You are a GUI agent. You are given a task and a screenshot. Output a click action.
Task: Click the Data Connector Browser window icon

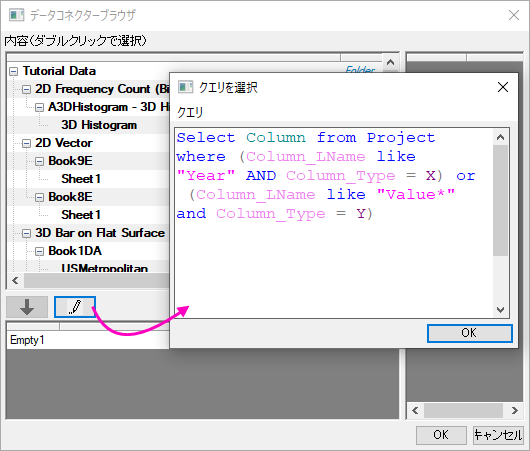(x=16, y=15)
